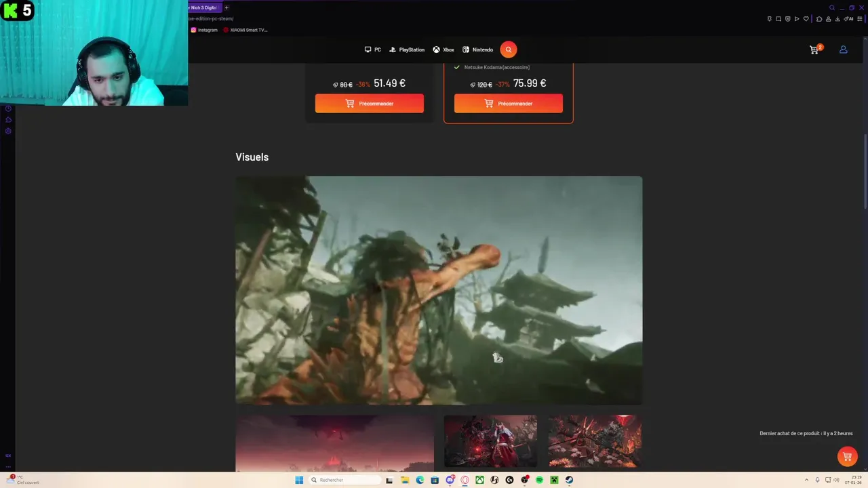Preorder the 51.49 € edition
The height and width of the screenshot is (488, 868).
[370, 104]
